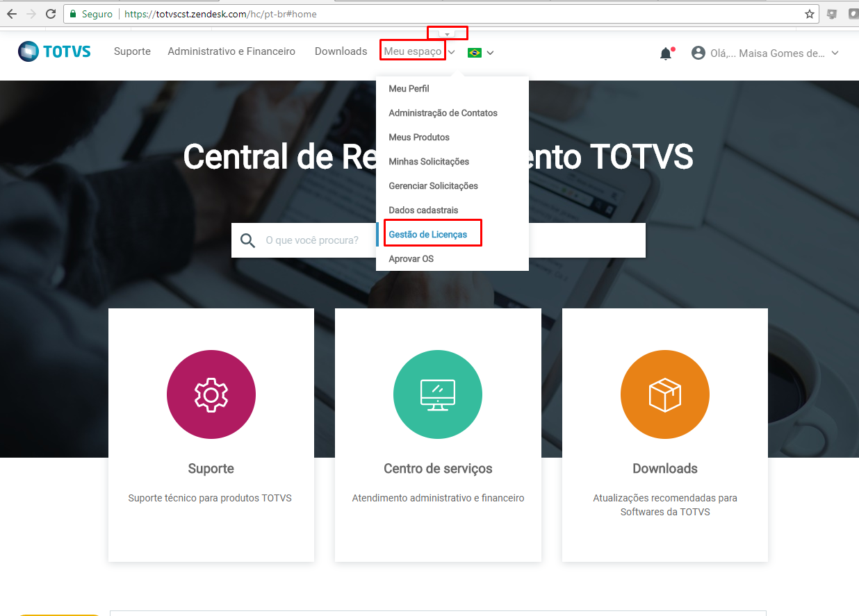The width and height of the screenshot is (859, 616).
Task: Expand the Meu espaço chevron
Action: (x=451, y=52)
